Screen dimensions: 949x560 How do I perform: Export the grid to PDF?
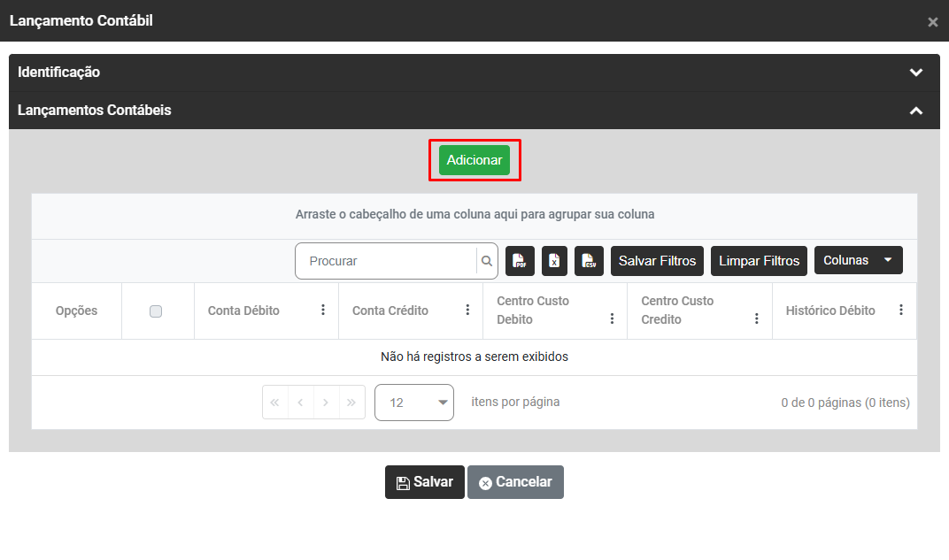520,261
